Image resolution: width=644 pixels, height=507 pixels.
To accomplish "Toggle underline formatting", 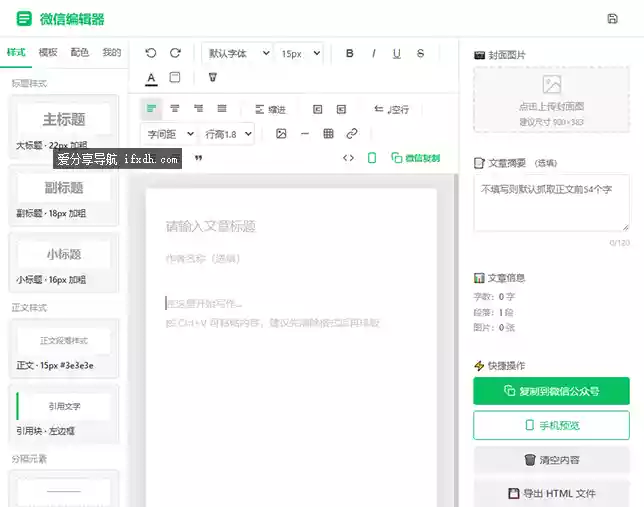I will coord(396,54).
